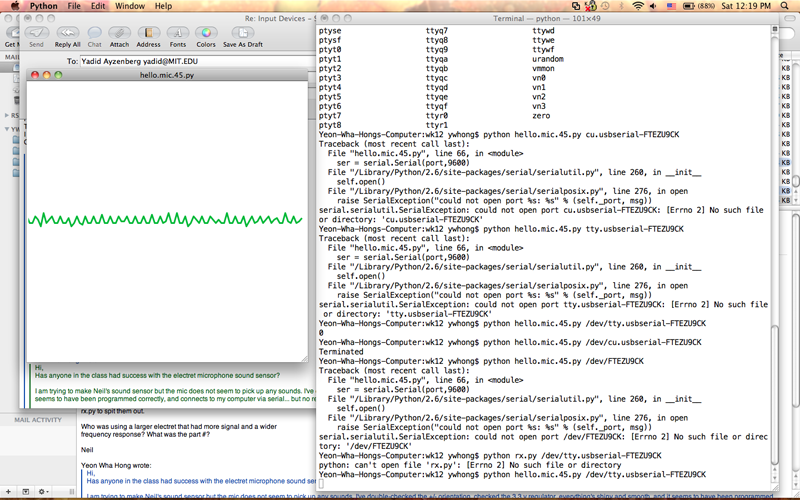Click the Terminal window toolbar pill button

[788, 18]
